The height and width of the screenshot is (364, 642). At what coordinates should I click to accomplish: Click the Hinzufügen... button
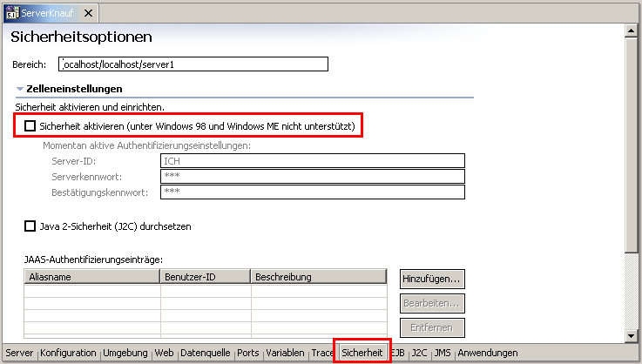(432, 279)
